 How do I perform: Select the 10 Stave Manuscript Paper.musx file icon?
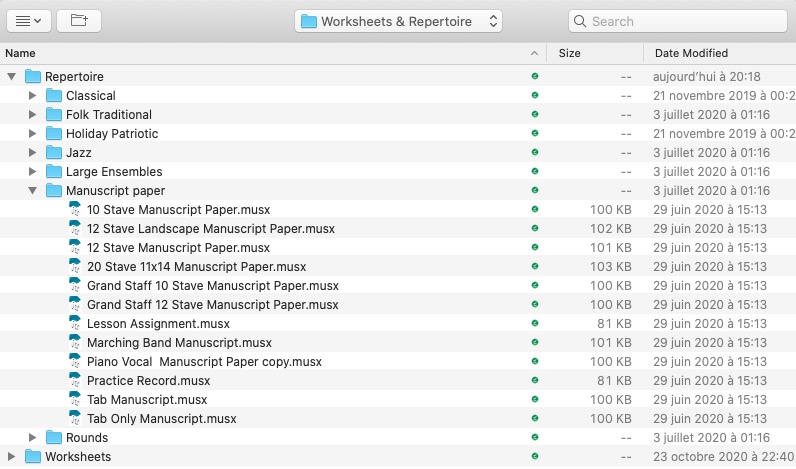[x=75, y=210]
